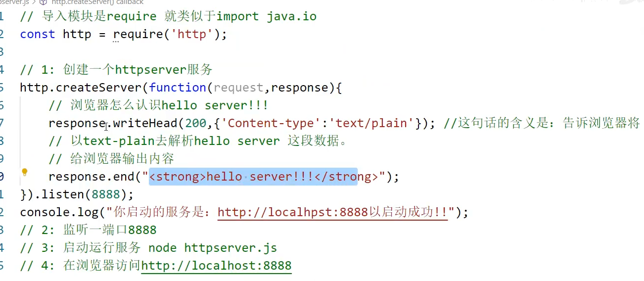Click the function keyword in createServer call
The height and width of the screenshot is (281, 644).
(178, 88)
